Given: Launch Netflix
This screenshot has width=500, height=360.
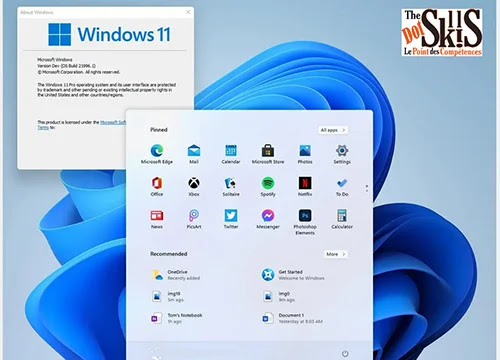Looking at the screenshot, I should click(305, 187).
